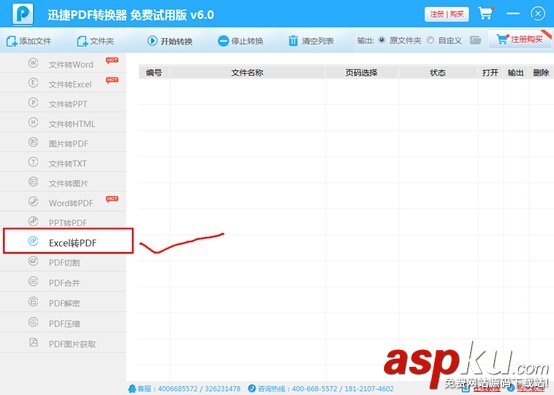Click the 添加文件 label

(x=35, y=41)
